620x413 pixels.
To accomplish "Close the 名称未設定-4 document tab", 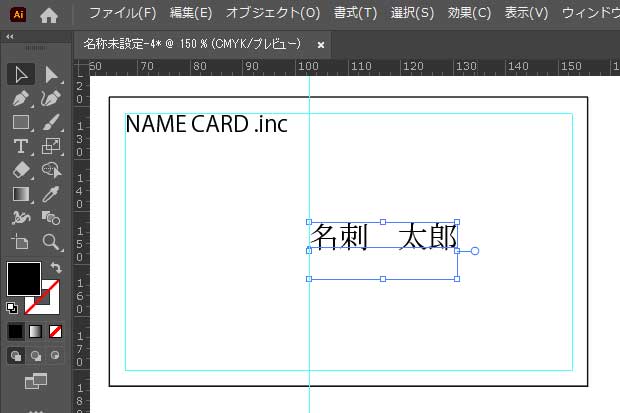I will pos(321,45).
